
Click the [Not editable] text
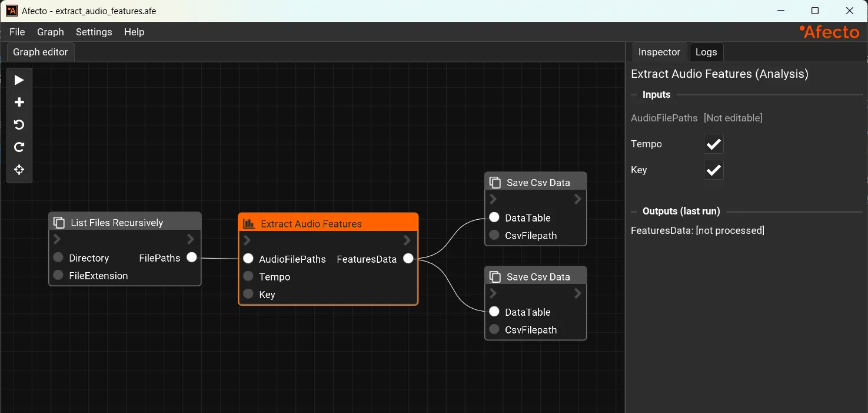(x=733, y=118)
